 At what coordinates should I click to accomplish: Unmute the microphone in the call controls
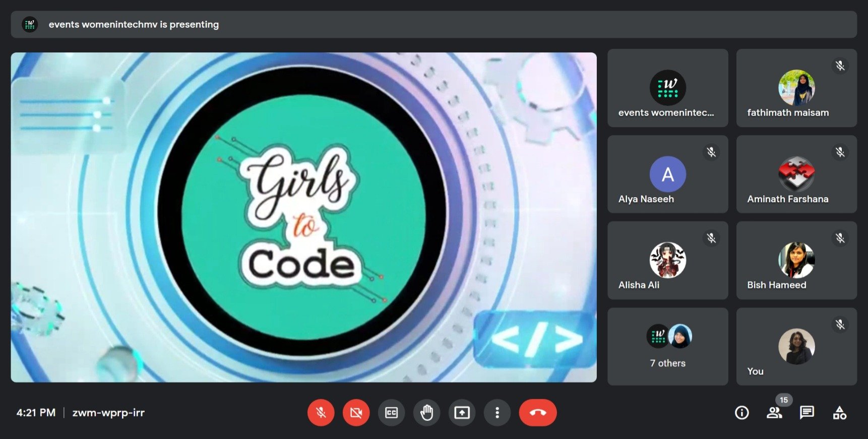point(321,413)
